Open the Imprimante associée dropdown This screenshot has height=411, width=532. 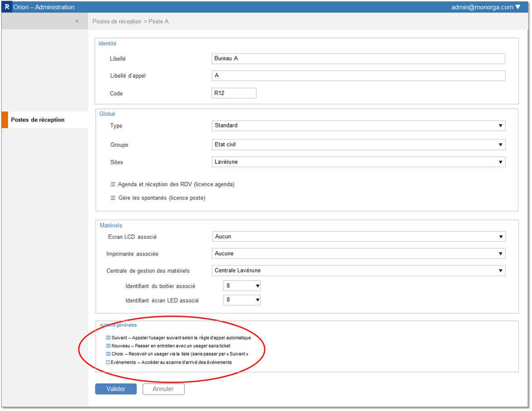(358, 254)
